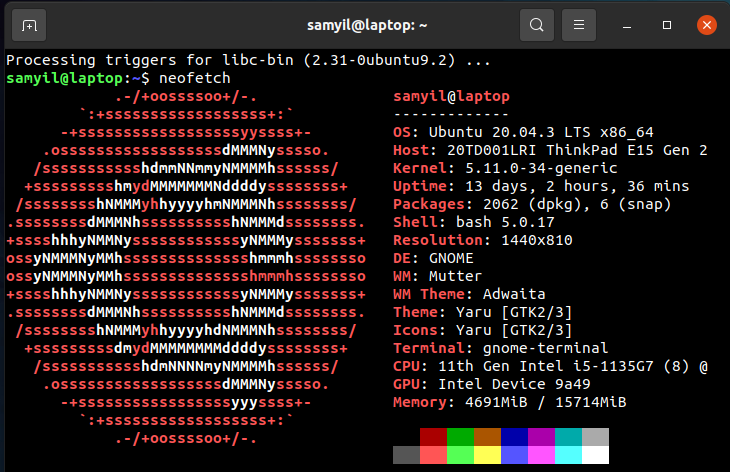Screen dimensions: 730x472
Task: Click the dark green color block
Action: click(460, 437)
